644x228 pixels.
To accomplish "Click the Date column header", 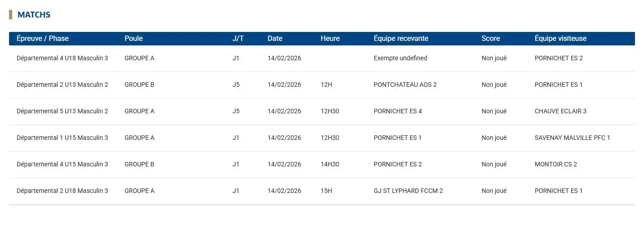I will [x=275, y=39].
